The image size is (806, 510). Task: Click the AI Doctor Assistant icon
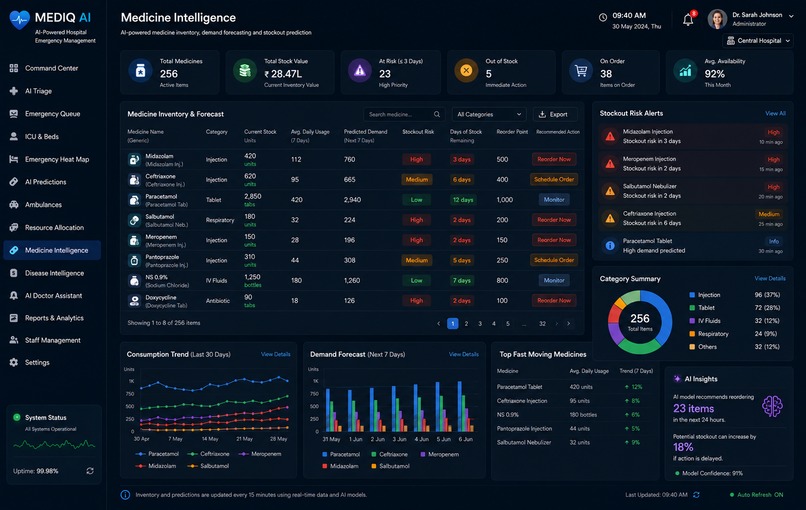coord(14,296)
